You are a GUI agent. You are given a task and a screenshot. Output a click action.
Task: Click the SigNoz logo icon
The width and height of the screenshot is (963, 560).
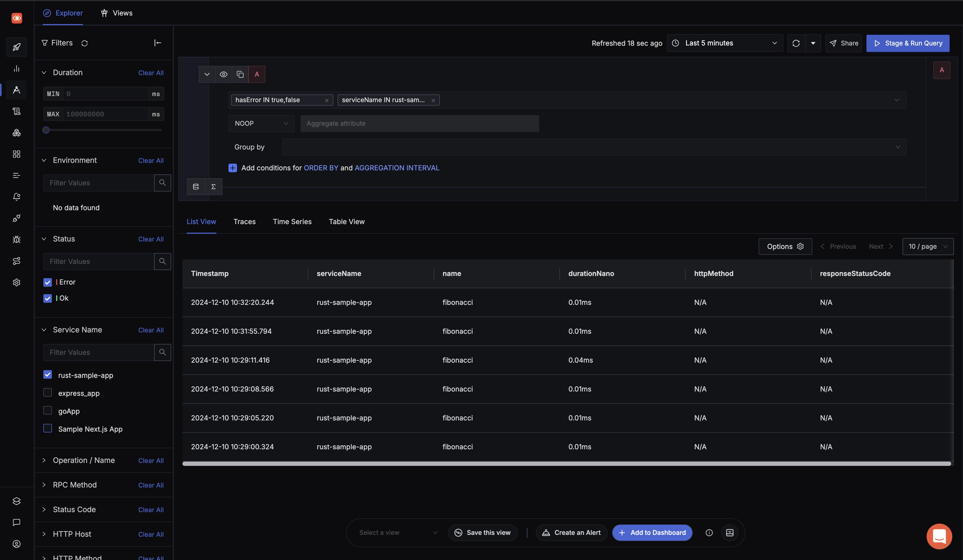coord(17,18)
